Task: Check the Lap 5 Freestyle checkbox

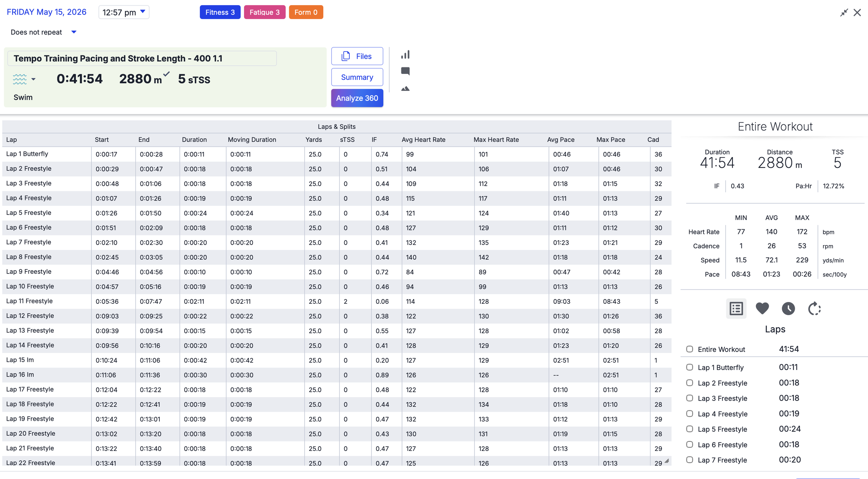Action: [x=690, y=429]
